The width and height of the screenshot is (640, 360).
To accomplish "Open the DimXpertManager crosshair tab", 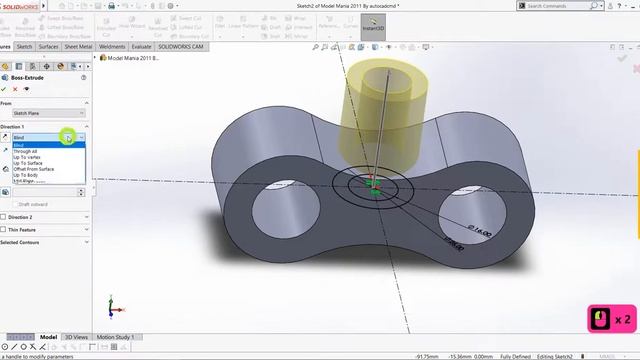I will click(47, 67).
